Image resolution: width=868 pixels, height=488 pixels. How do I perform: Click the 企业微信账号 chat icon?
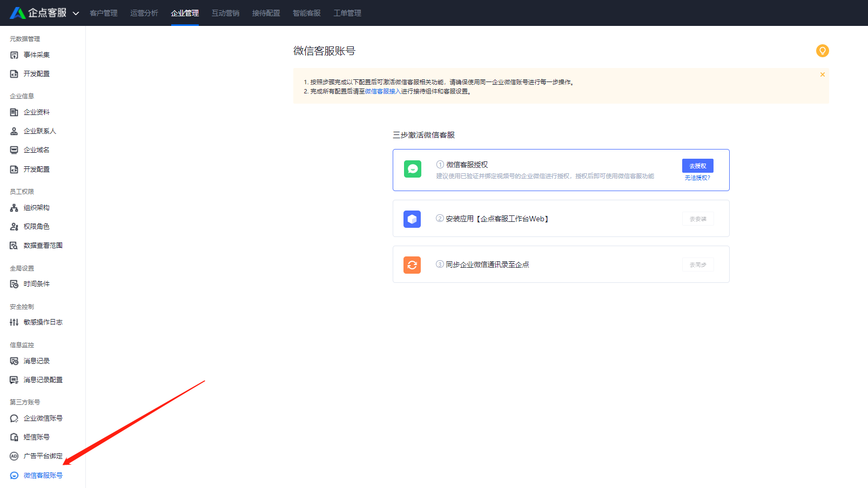pos(14,418)
